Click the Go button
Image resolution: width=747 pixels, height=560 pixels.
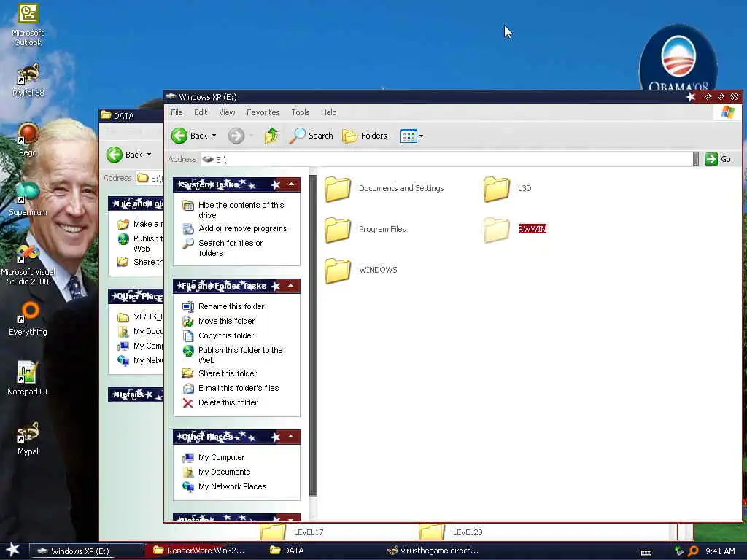pos(718,159)
